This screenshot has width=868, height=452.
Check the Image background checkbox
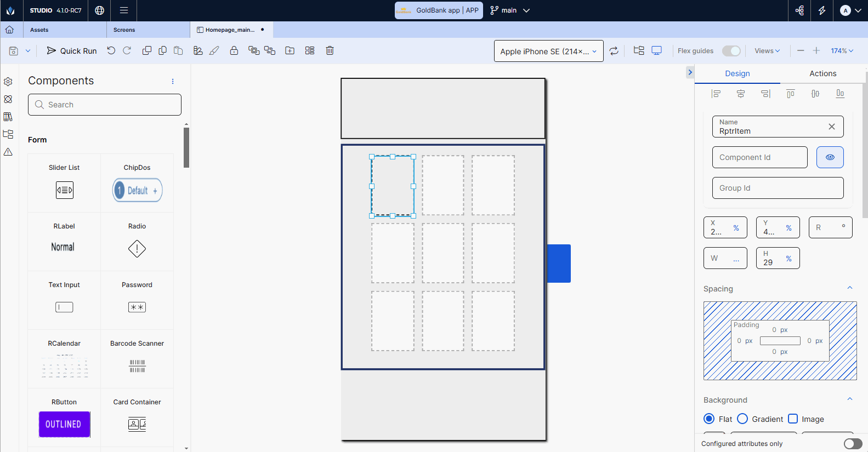[793, 419]
